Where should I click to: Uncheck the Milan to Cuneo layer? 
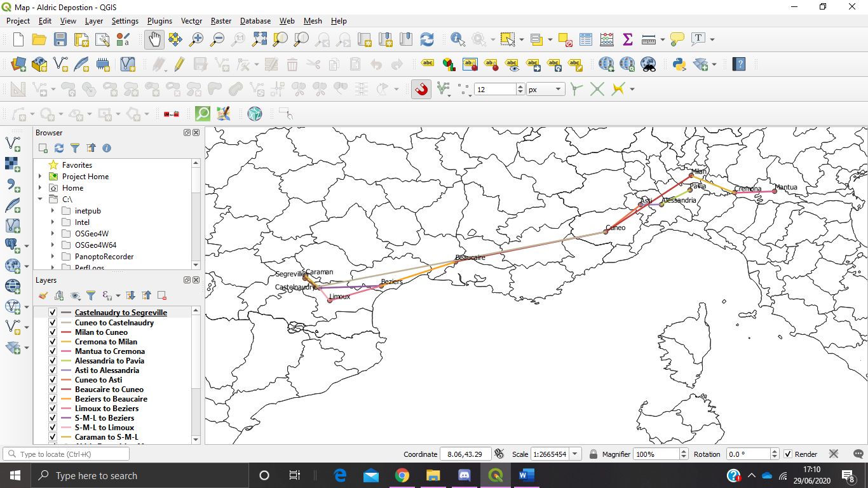tap(53, 332)
